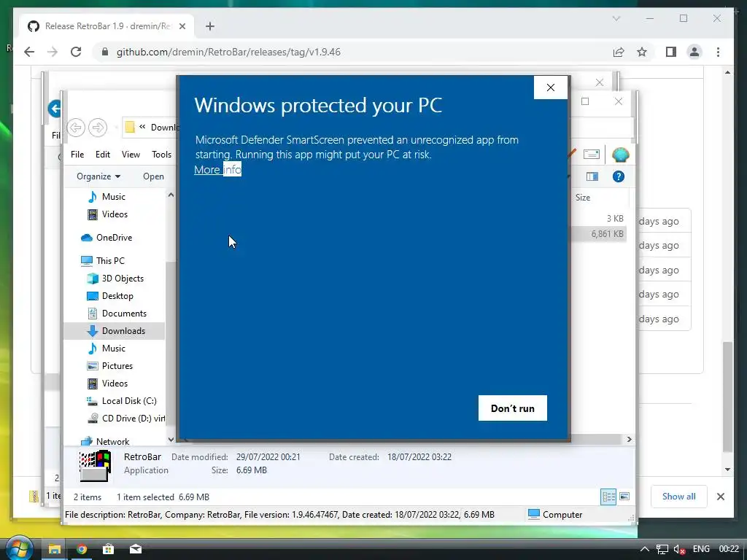
Task: Open the Edit menu in Explorer
Action: click(x=102, y=155)
